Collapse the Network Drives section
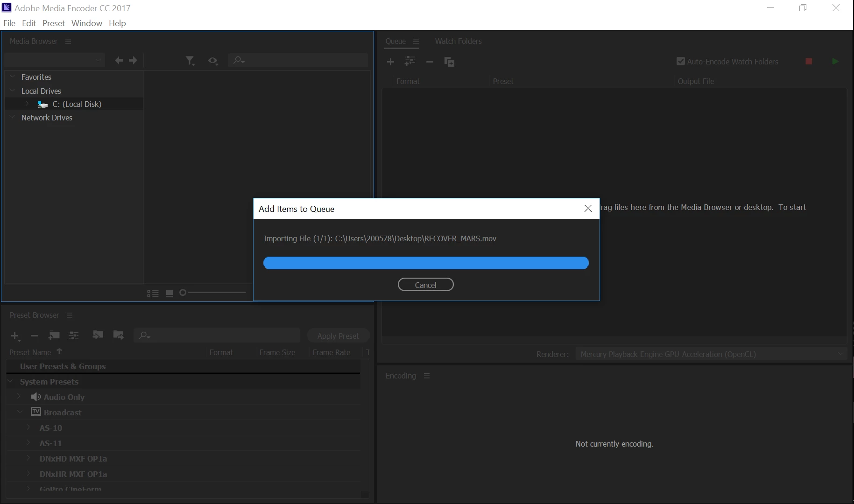This screenshot has width=854, height=504. 13,117
